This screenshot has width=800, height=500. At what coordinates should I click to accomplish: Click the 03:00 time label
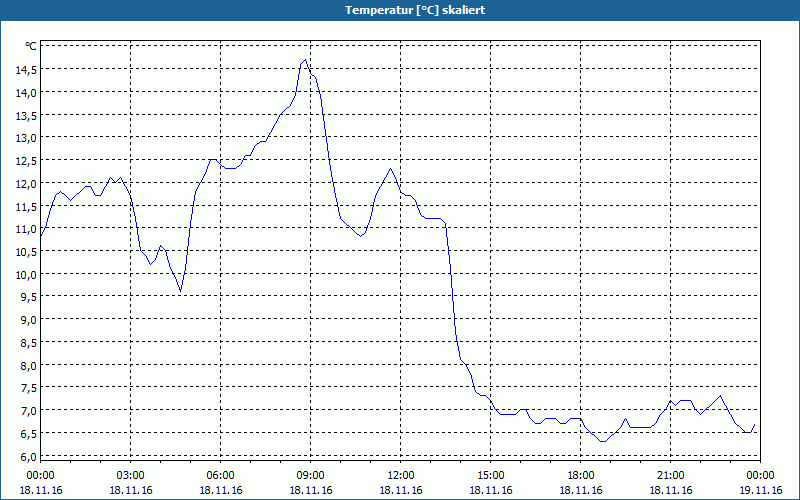tap(131, 476)
